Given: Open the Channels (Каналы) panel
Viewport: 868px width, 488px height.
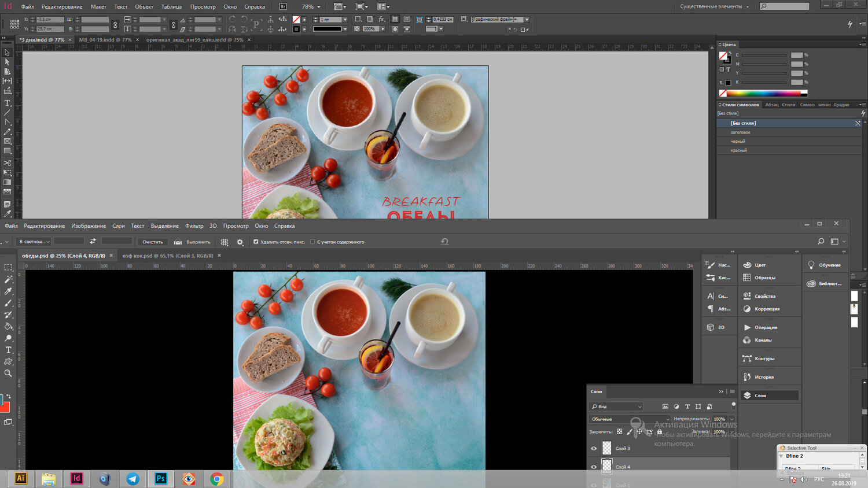Looking at the screenshot, I should tap(763, 340).
